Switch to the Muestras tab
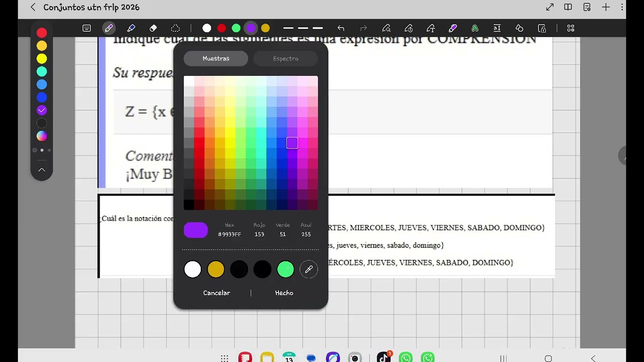The width and height of the screenshot is (644, 362). pyautogui.click(x=216, y=58)
